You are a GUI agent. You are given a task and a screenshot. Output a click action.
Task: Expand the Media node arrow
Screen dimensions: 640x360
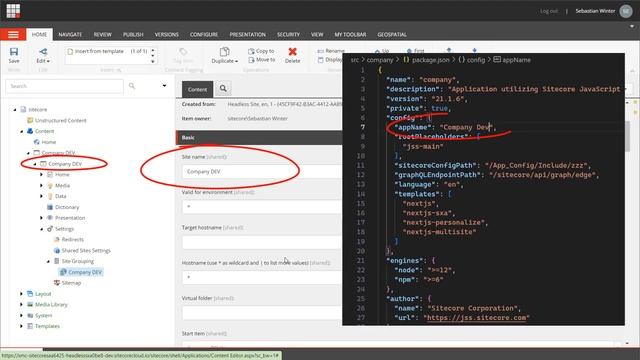42,186
